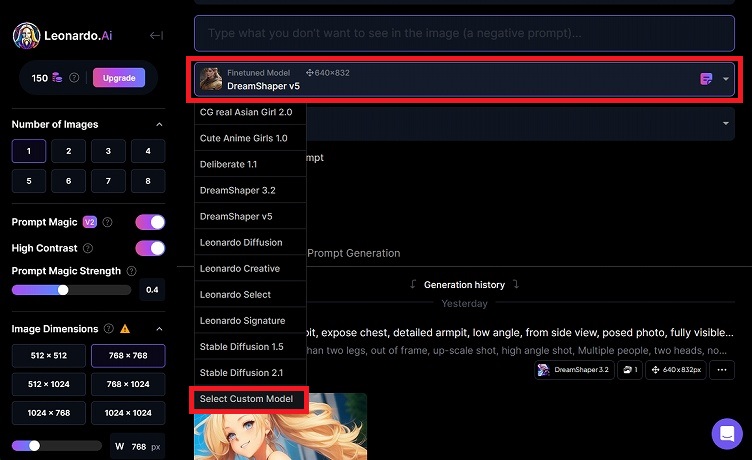Click the width slider handle

[x=34, y=446]
